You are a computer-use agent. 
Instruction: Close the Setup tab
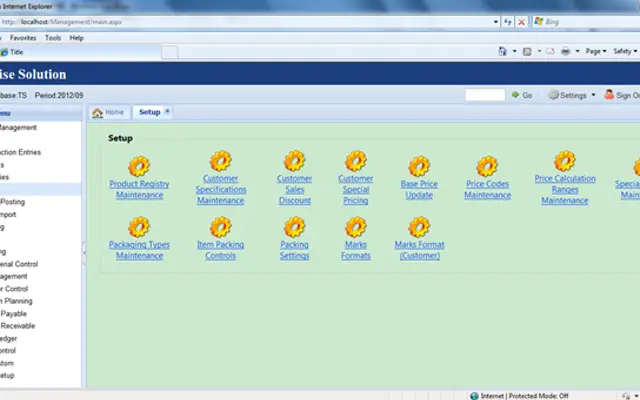pyautogui.click(x=167, y=111)
